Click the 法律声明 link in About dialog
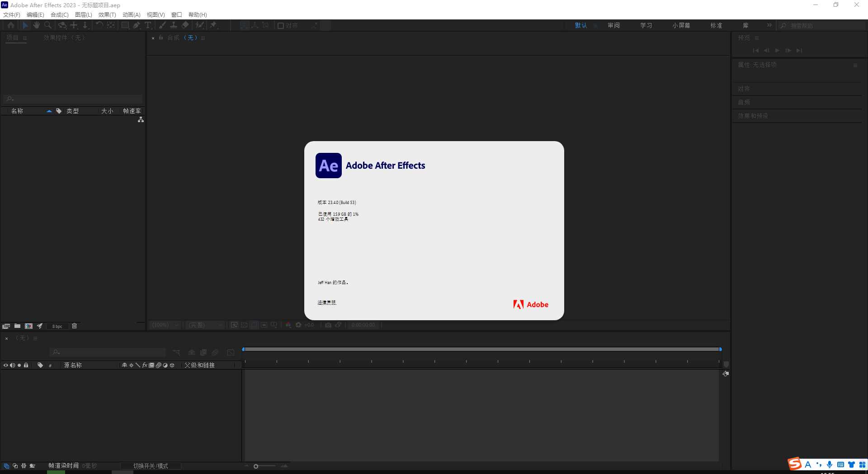 (x=326, y=303)
